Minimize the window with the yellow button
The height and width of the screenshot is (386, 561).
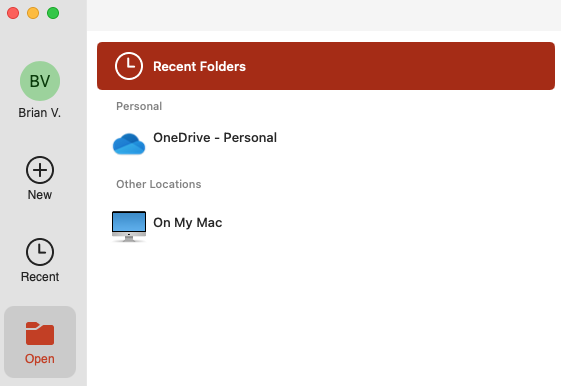pyautogui.click(x=33, y=13)
